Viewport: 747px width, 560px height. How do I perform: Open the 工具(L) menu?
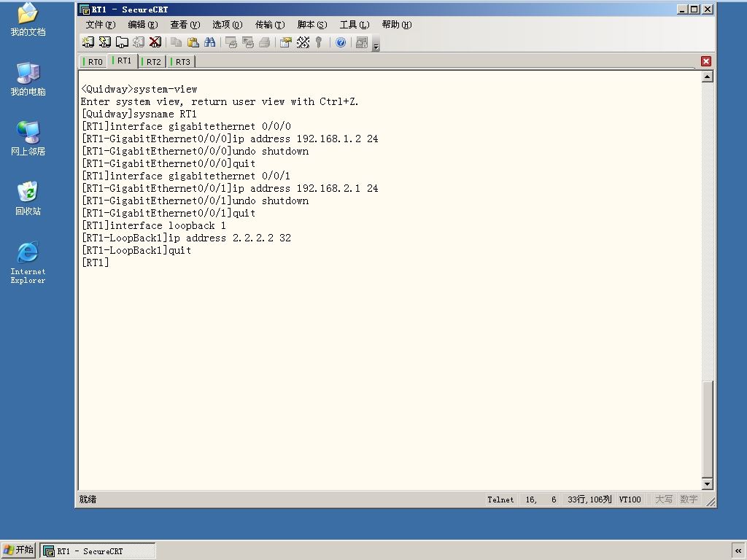pos(355,24)
